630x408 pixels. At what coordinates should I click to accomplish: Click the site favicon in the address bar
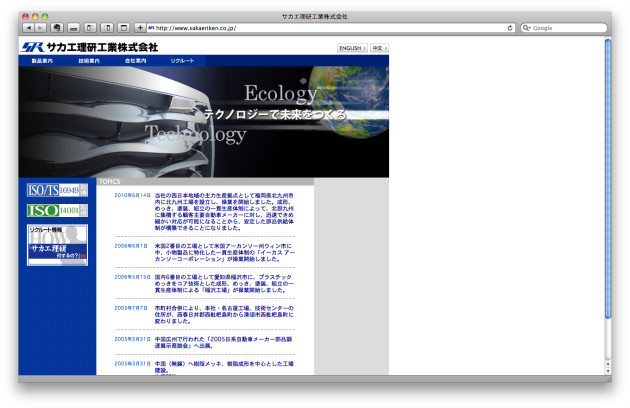151,28
